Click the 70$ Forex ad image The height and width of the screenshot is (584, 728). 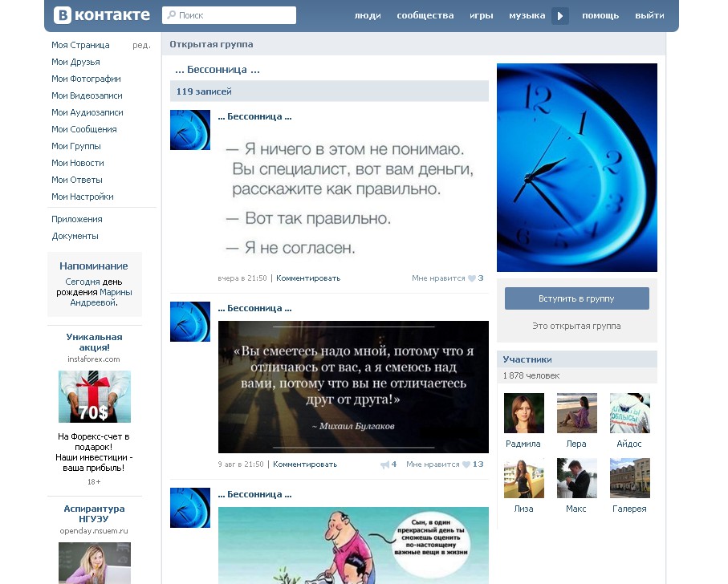94,396
